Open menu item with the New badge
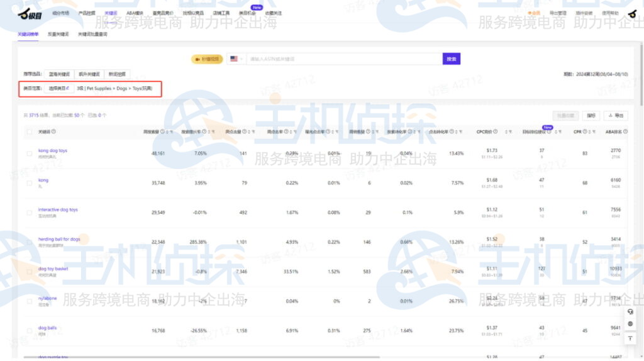This screenshot has height=361, width=644. pos(248,14)
